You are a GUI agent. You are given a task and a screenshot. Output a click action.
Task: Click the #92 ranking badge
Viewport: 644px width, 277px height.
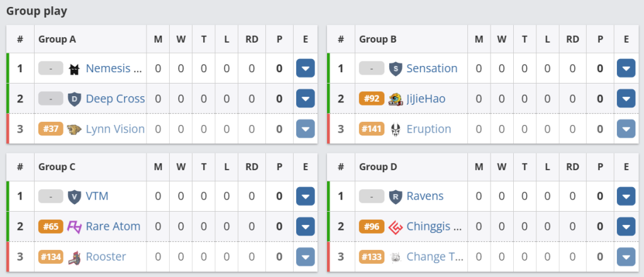(371, 99)
